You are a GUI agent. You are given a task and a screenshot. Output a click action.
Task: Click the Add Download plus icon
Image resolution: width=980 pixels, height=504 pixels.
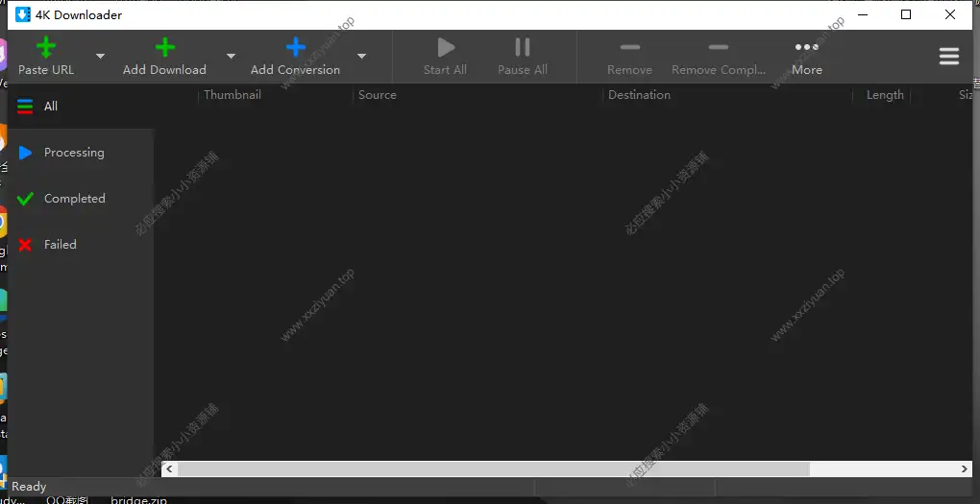tap(164, 47)
